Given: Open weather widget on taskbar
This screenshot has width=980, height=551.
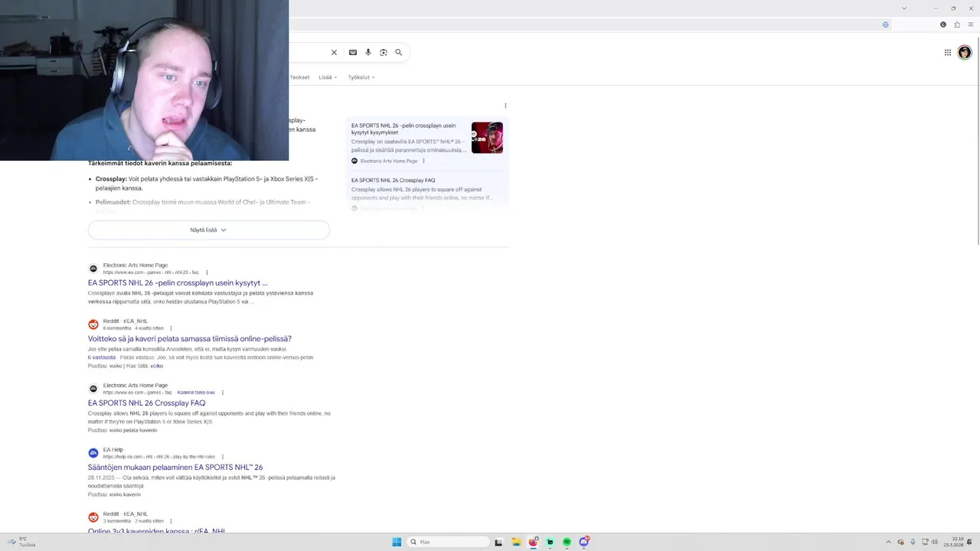Looking at the screenshot, I should pyautogui.click(x=21, y=542).
